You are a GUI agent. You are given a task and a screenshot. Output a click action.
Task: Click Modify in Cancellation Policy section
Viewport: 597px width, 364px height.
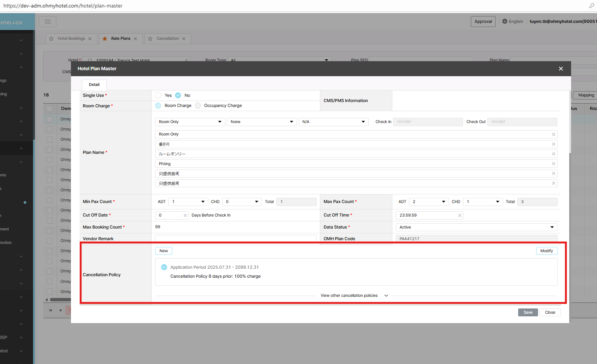[546, 251]
